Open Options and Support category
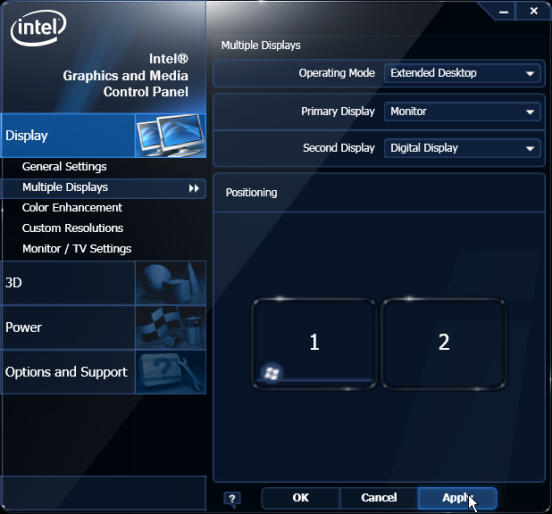The image size is (552, 514). 103,372
